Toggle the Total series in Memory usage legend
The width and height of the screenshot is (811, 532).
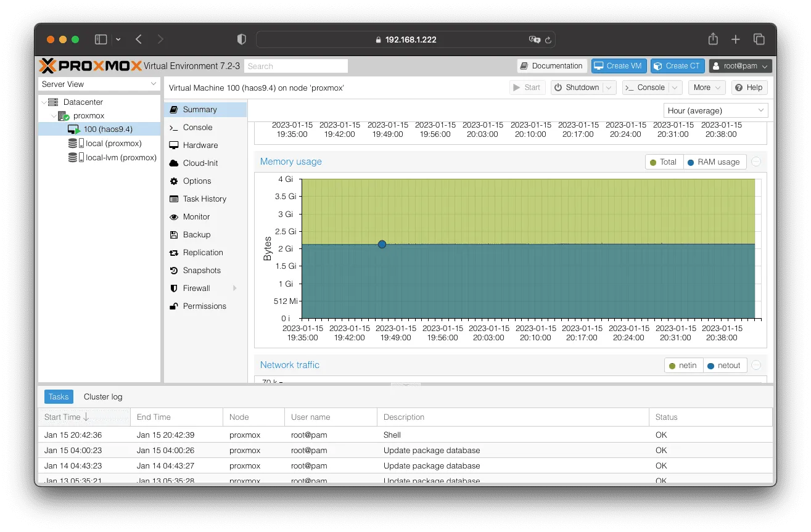pos(664,162)
